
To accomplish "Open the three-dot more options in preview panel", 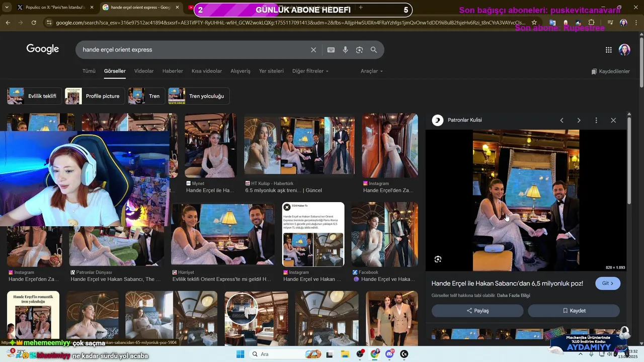I will (596, 120).
